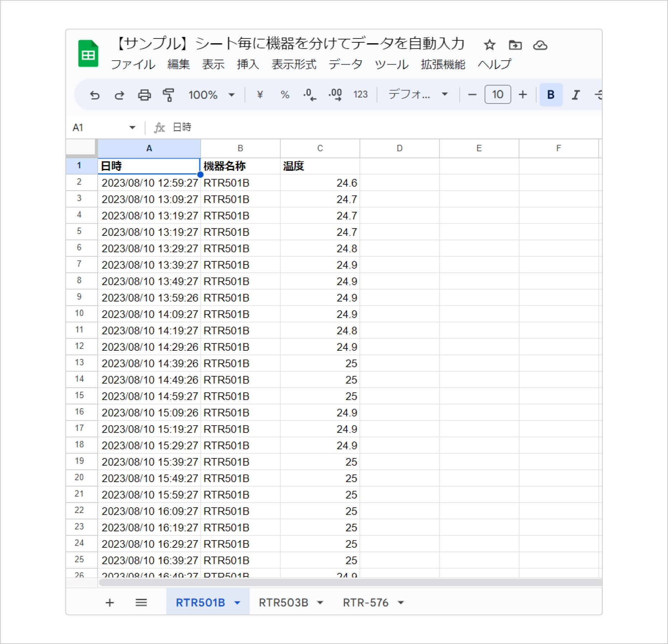This screenshot has height=644, width=668.
Task: Undo the last action
Action: [94, 95]
